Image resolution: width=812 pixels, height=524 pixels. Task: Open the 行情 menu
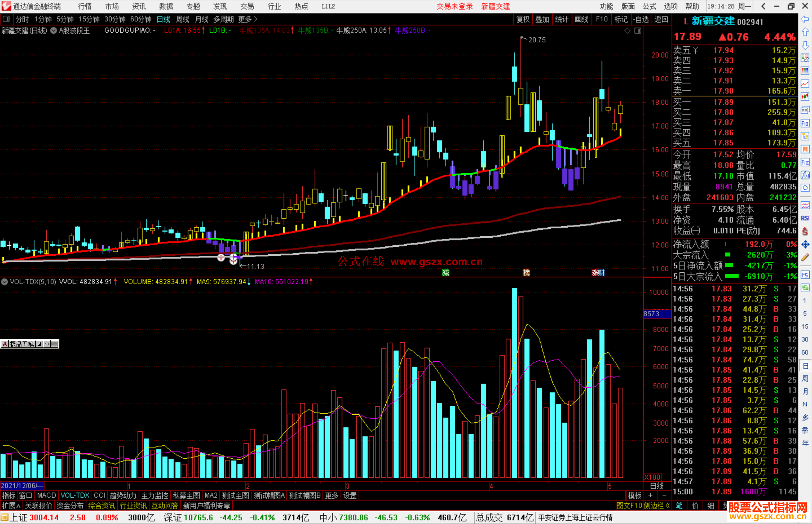point(85,6)
